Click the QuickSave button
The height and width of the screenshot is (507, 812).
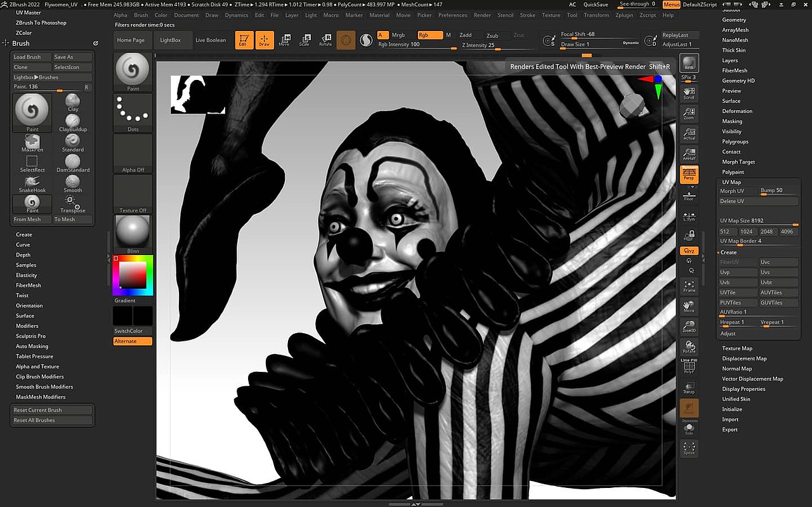(x=596, y=4)
